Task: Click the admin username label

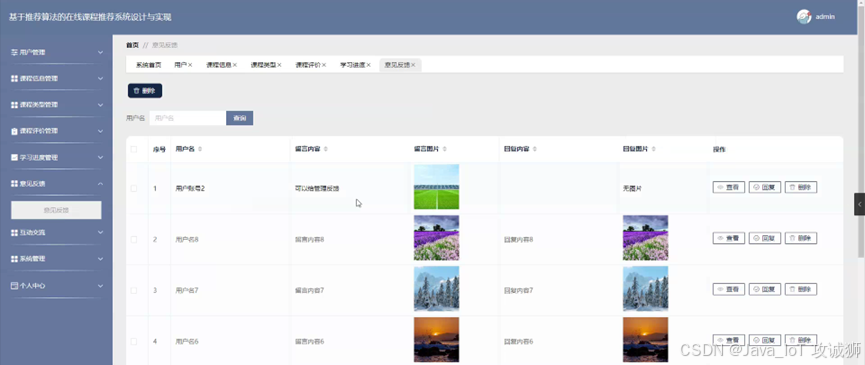Action: (825, 17)
